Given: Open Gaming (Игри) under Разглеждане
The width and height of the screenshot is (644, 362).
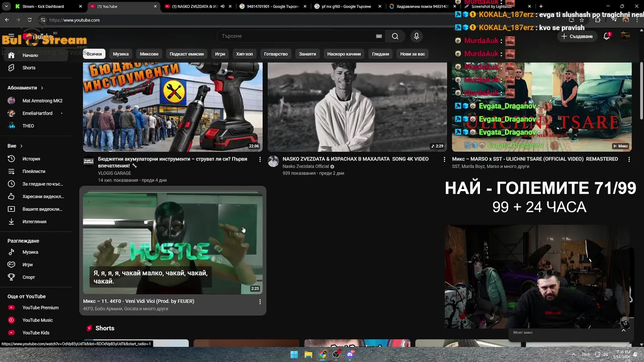Looking at the screenshot, I should 36,265.
